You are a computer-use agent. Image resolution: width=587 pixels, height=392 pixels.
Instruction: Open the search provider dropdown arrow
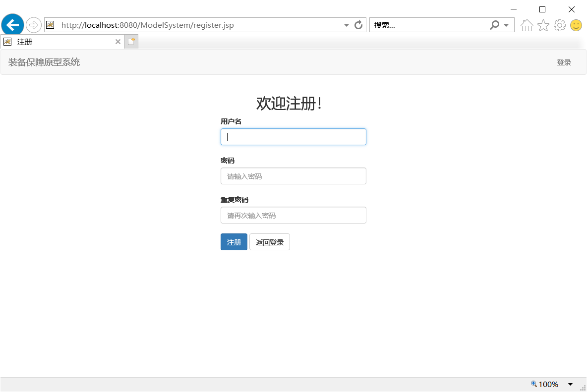[x=506, y=25]
